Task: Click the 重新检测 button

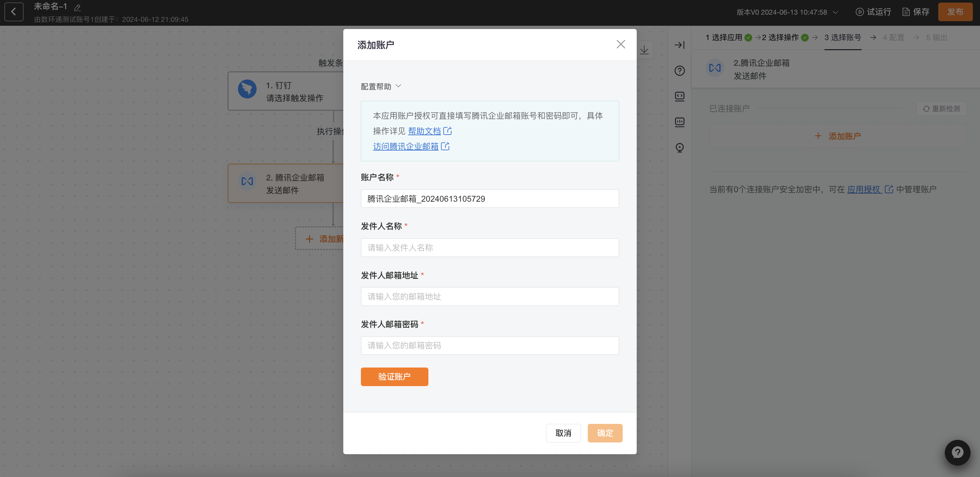Action: click(941, 109)
